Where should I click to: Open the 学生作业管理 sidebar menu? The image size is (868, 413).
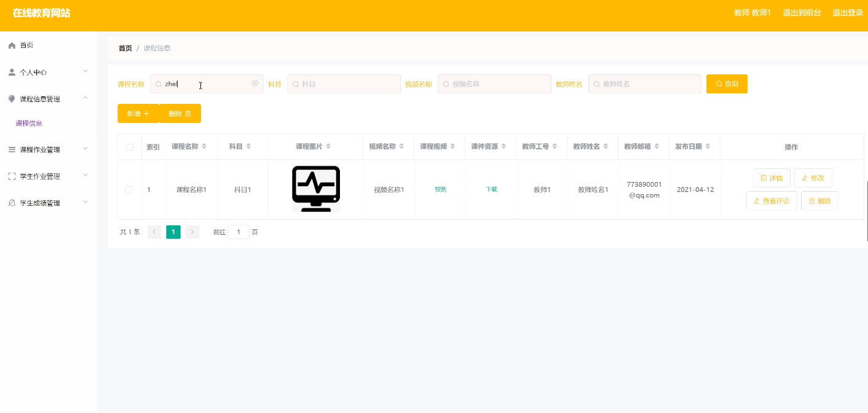coord(49,176)
